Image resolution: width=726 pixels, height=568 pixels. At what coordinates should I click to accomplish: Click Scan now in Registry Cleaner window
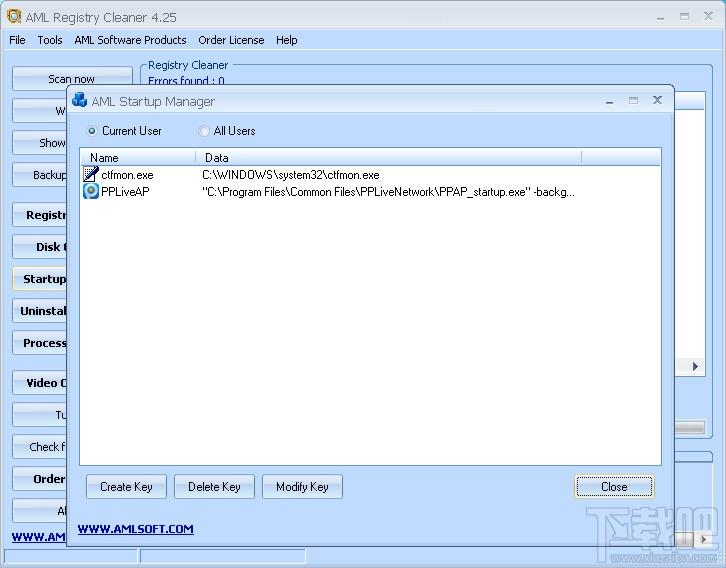pyautogui.click(x=72, y=79)
